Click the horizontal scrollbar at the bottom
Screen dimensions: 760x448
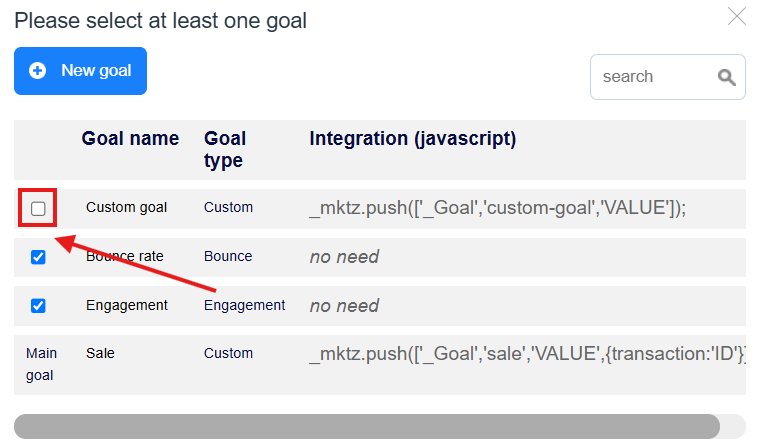pyautogui.click(x=366, y=426)
